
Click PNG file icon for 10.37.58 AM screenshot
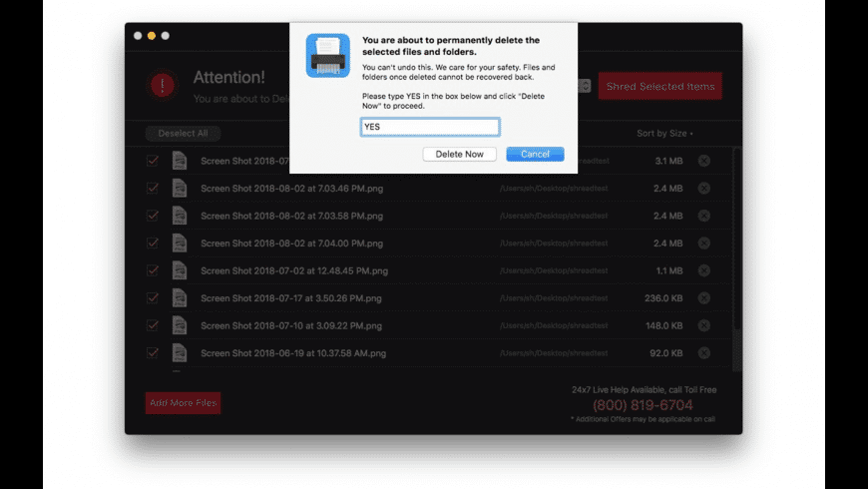[180, 352]
